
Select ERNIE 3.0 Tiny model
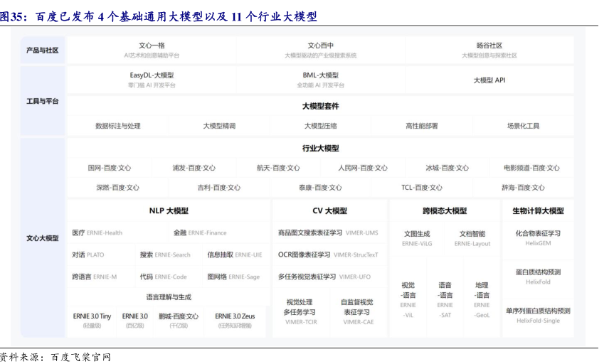coord(92,321)
